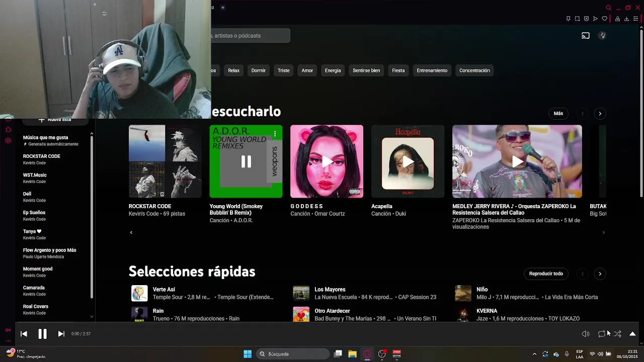Select the Fiesta mood chip
The image size is (644, 362).
[398, 70]
